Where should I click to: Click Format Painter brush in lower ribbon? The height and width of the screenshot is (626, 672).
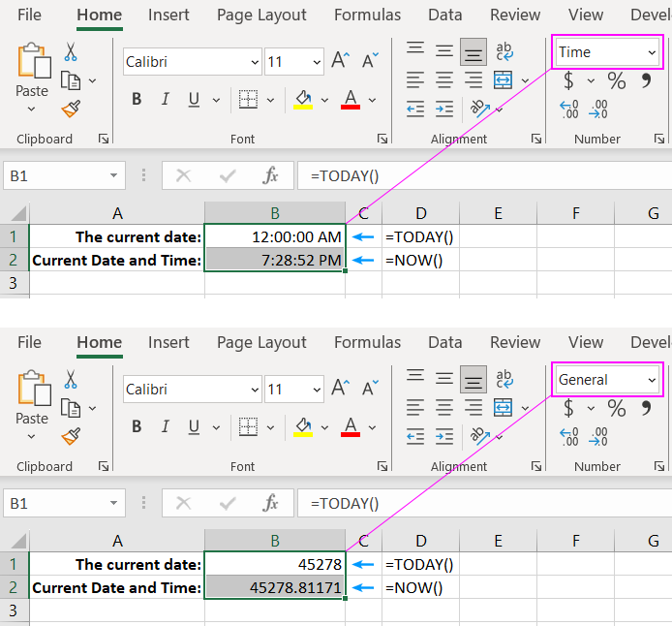71,436
